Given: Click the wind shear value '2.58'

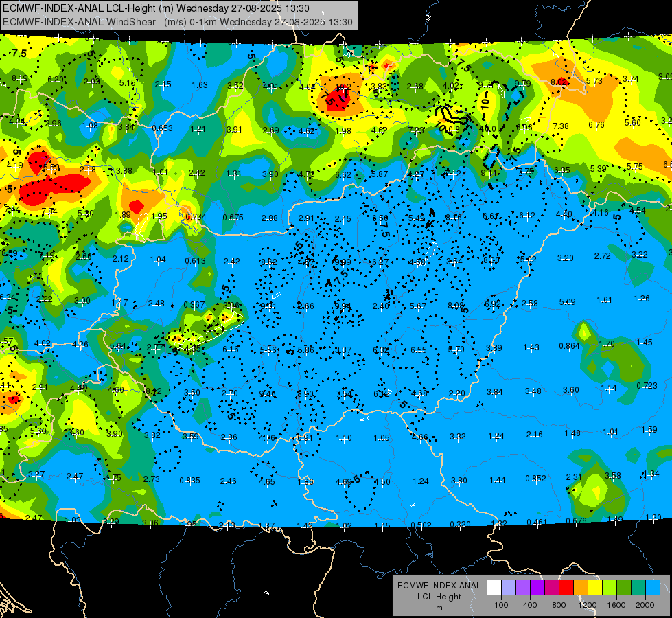Looking at the screenshot, I should point(530,304).
